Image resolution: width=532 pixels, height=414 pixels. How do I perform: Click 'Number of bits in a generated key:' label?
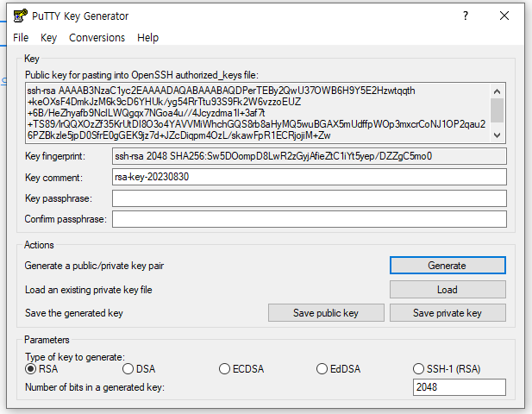tap(95, 387)
